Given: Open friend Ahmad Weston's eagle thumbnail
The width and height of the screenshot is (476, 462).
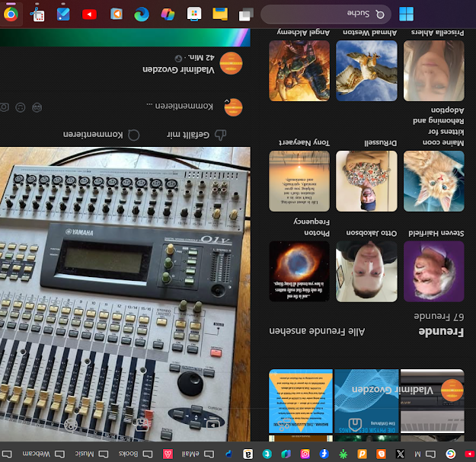Looking at the screenshot, I should tap(366, 71).
